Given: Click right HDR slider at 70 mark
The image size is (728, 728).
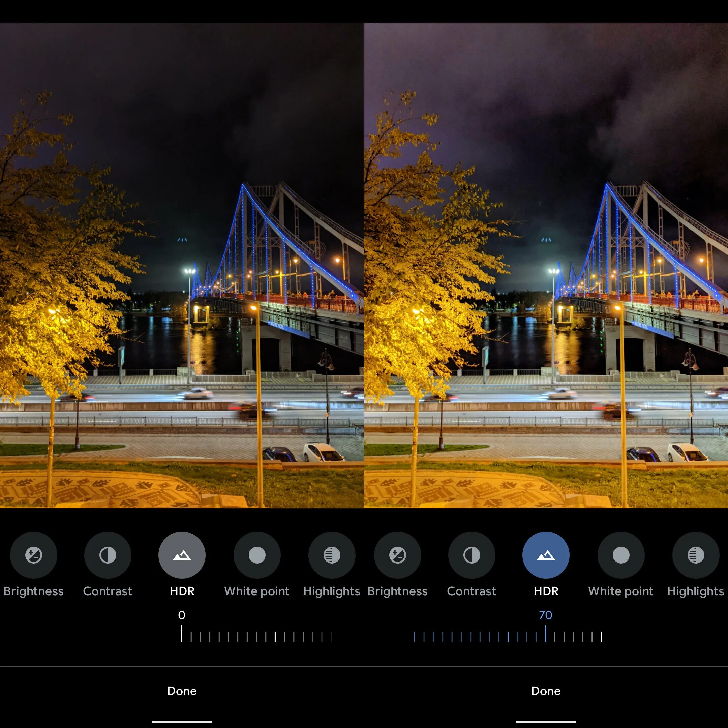Looking at the screenshot, I should [546, 634].
